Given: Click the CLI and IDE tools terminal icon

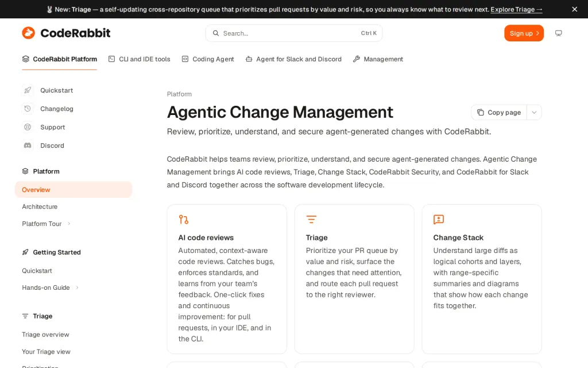Looking at the screenshot, I should point(111,59).
